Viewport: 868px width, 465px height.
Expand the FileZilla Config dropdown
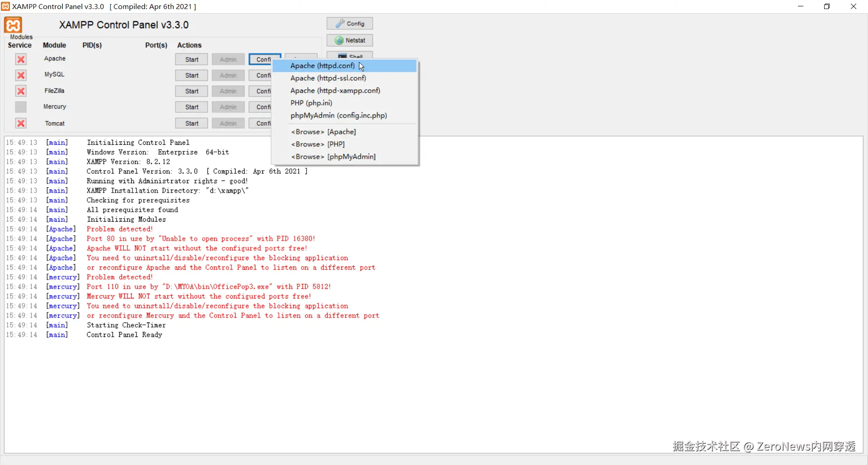point(260,91)
